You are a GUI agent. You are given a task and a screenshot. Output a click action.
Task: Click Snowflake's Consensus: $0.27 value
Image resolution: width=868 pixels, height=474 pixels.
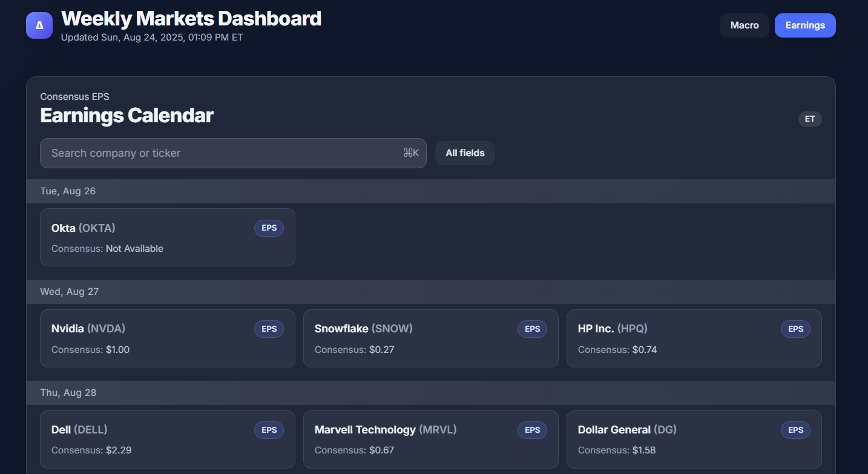pos(354,350)
